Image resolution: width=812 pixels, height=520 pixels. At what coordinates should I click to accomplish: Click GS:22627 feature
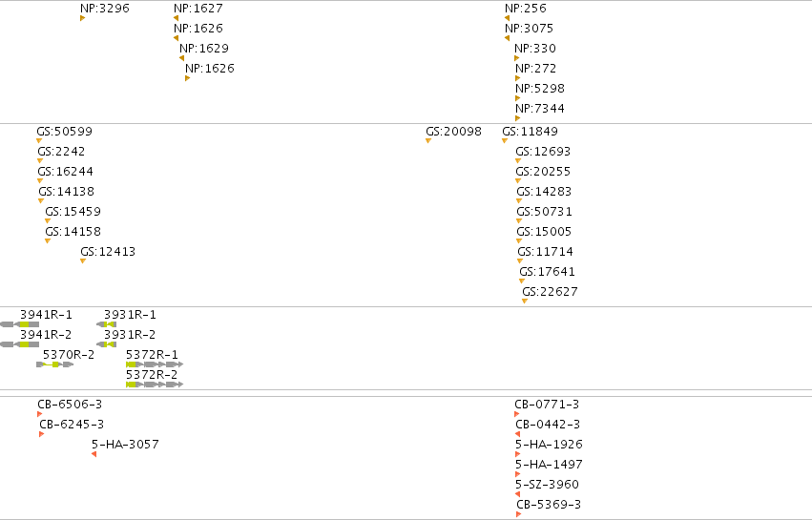(550, 292)
